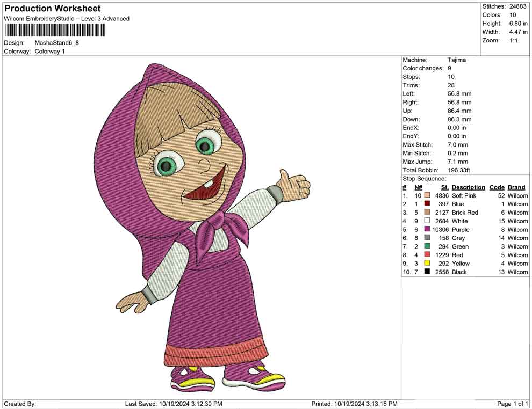The image size is (532, 409).
Task: Click the Width value '4.47 in'
Action: [519, 32]
